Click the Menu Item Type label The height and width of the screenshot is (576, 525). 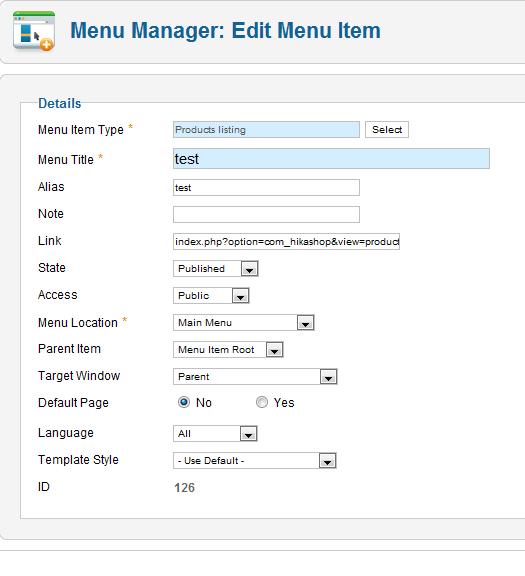(x=81, y=130)
